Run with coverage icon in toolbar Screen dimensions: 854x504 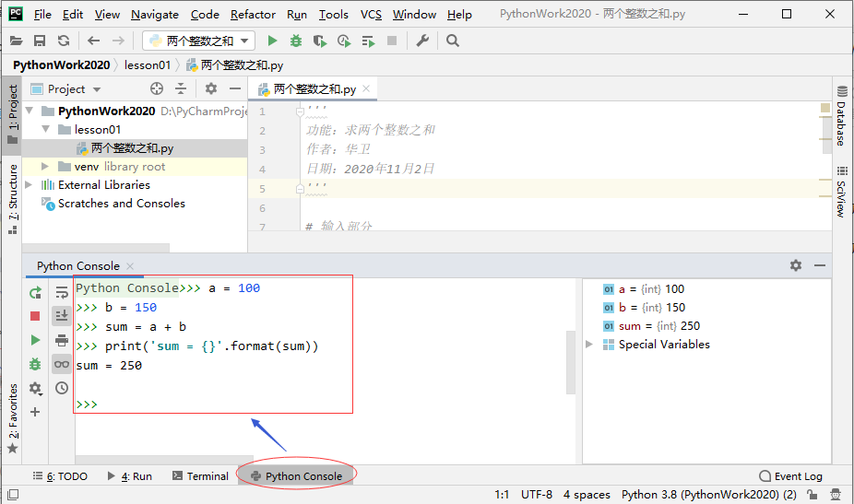tap(320, 41)
